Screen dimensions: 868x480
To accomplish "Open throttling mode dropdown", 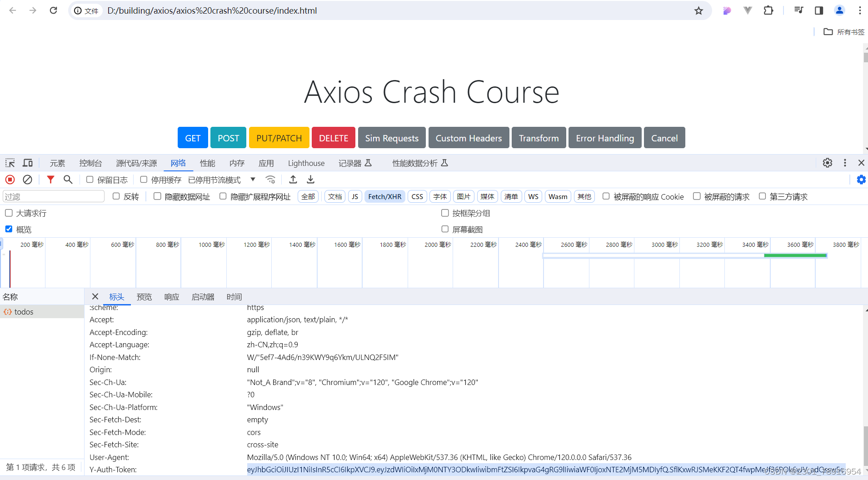I will (222, 180).
